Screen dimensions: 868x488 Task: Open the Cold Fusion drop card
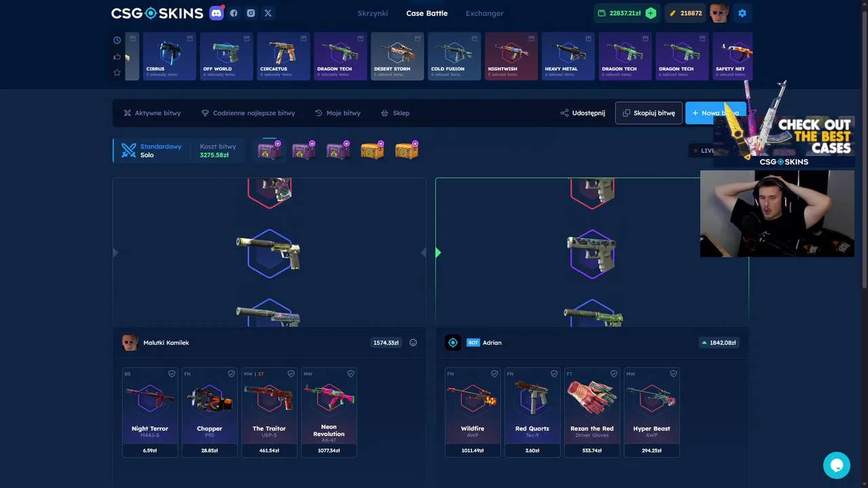click(x=454, y=56)
